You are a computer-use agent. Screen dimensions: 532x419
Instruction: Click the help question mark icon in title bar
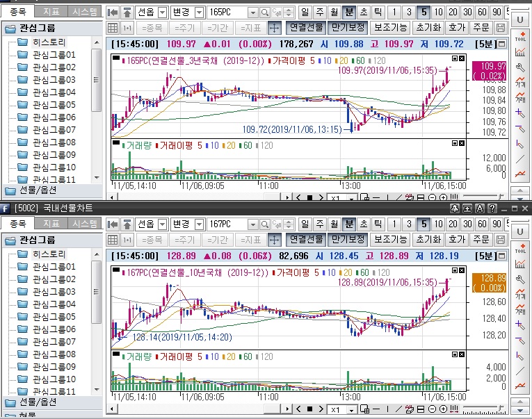pos(492,208)
